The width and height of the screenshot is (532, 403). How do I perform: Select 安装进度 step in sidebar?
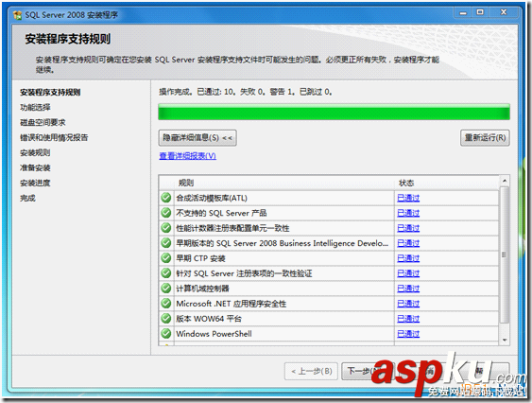[x=35, y=183]
